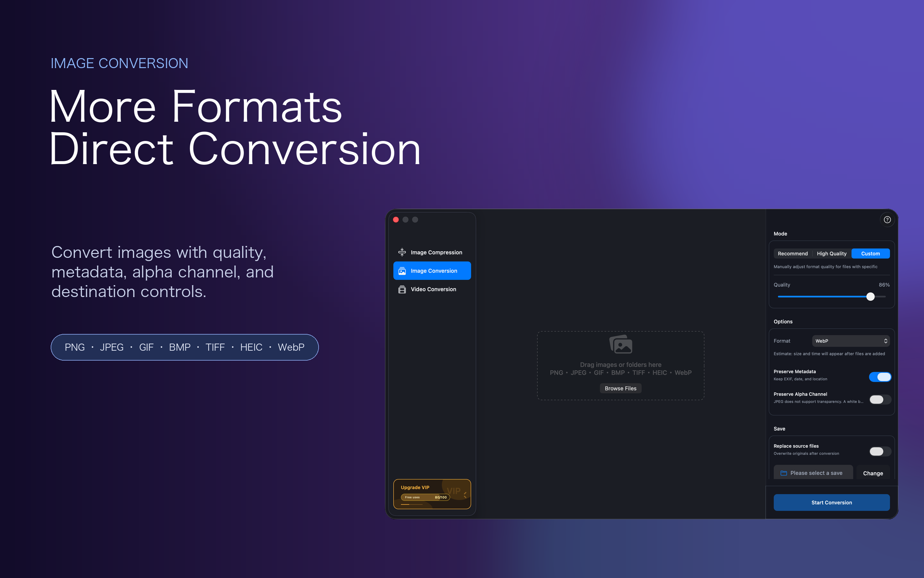Click the Image Conversion sidebar icon
Image resolution: width=924 pixels, height=578 pixels.
(x=402, y=271)
